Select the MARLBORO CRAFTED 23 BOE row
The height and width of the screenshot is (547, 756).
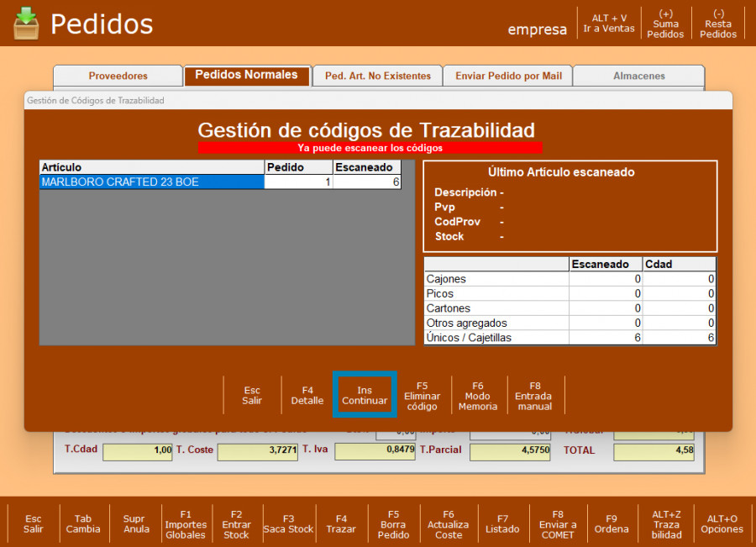coord(151,182)
